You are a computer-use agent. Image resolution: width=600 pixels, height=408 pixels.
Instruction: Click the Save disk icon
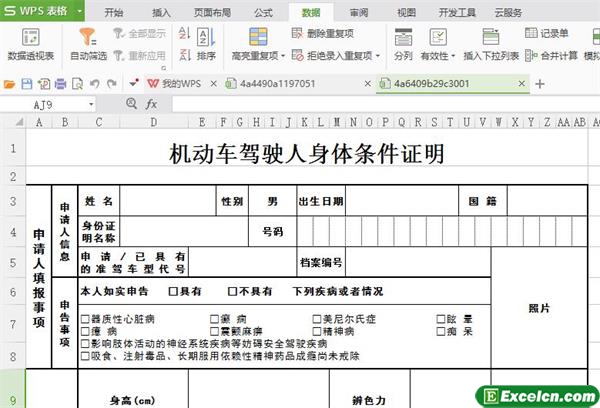pos(26,84)
